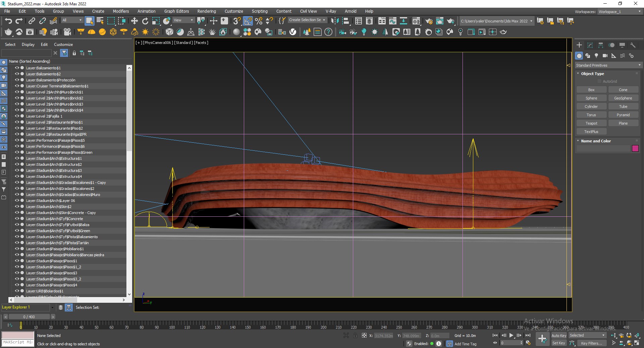Open the Utilities wrench panel
Viewport: 644px width, 348px height.
click(633, 45)
